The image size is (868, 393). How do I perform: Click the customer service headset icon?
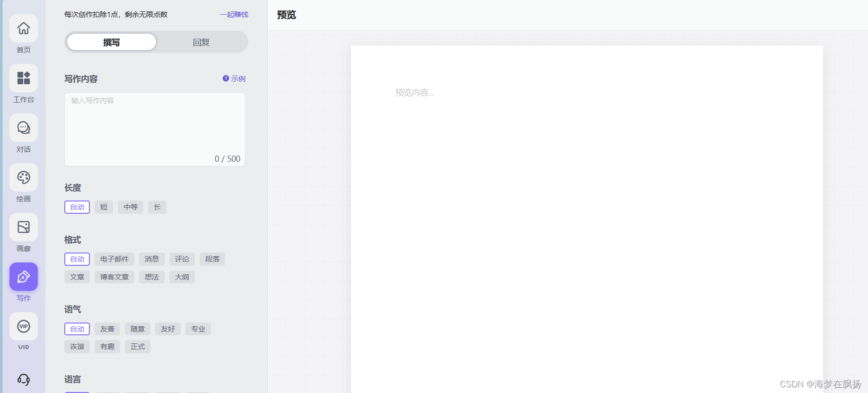(x=24, y=379)
